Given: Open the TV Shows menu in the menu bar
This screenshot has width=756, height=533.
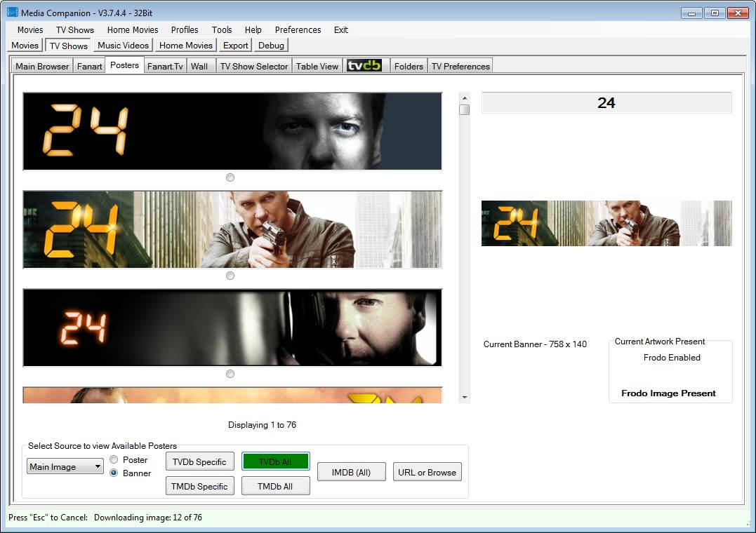Looking at the screenshot, I should 74,30.
